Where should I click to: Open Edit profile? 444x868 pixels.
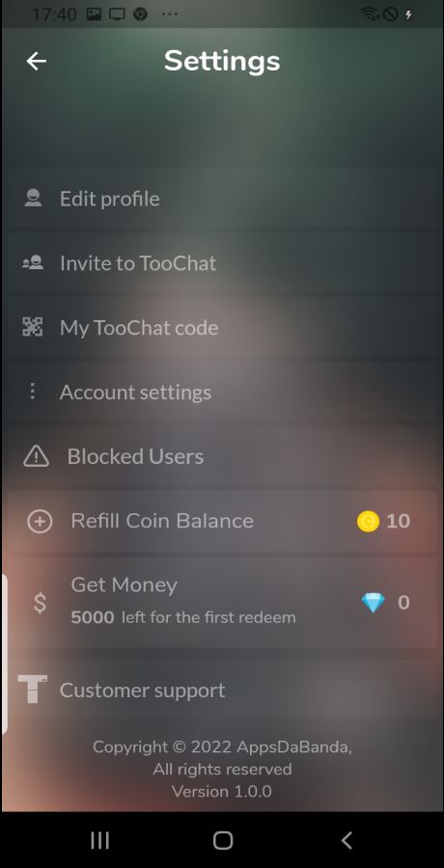coord(222,198)
